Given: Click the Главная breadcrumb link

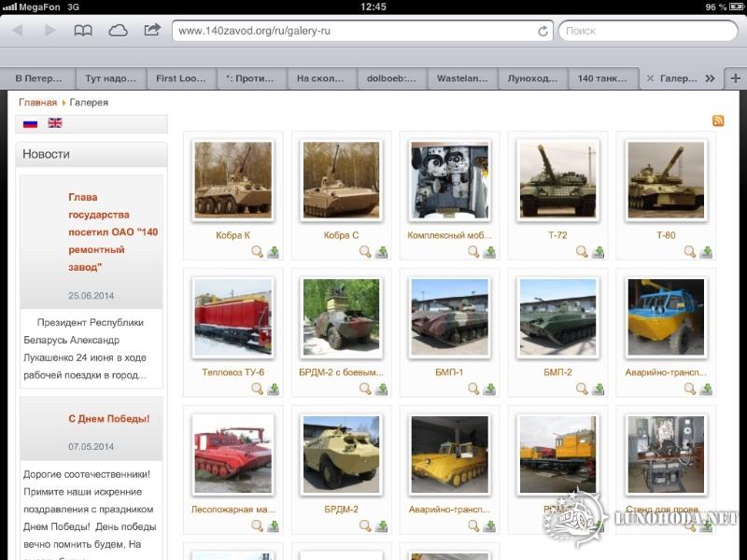Looking at the screenshot, I should click(x=37, y=103).
